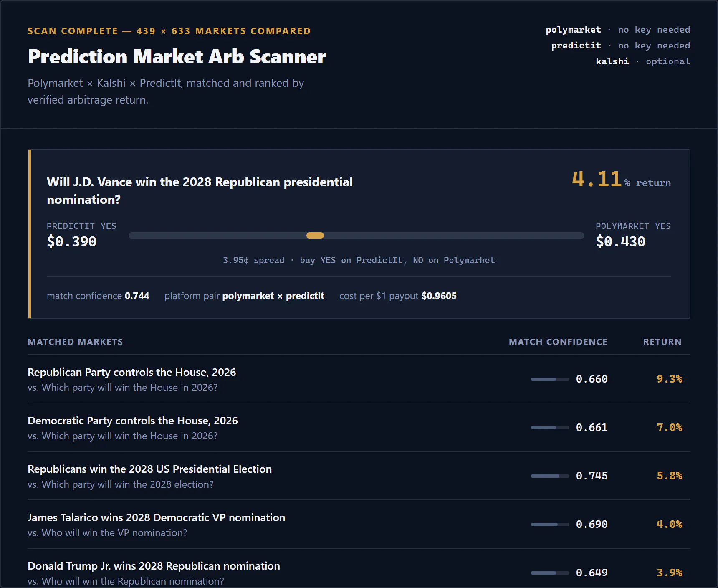Viewport: 718px width, 588px height.
Task: Click the 0.661 confidence value
Action: [592, 428]
